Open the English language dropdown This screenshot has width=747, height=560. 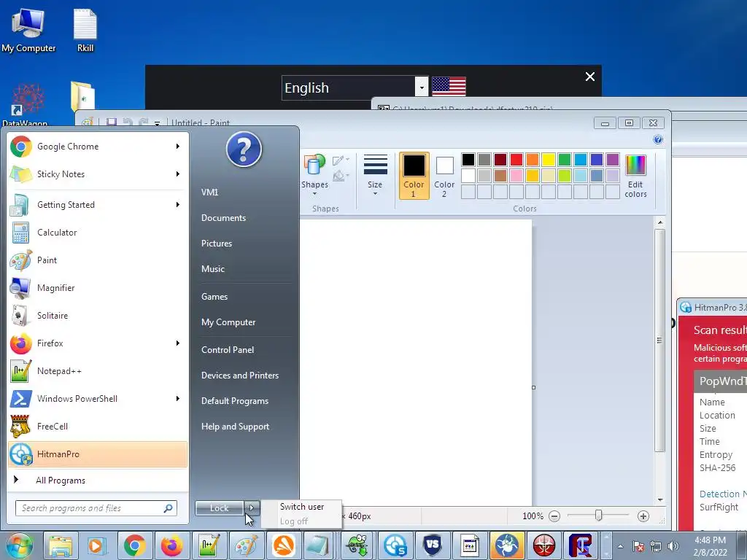[x=421, y=87]
